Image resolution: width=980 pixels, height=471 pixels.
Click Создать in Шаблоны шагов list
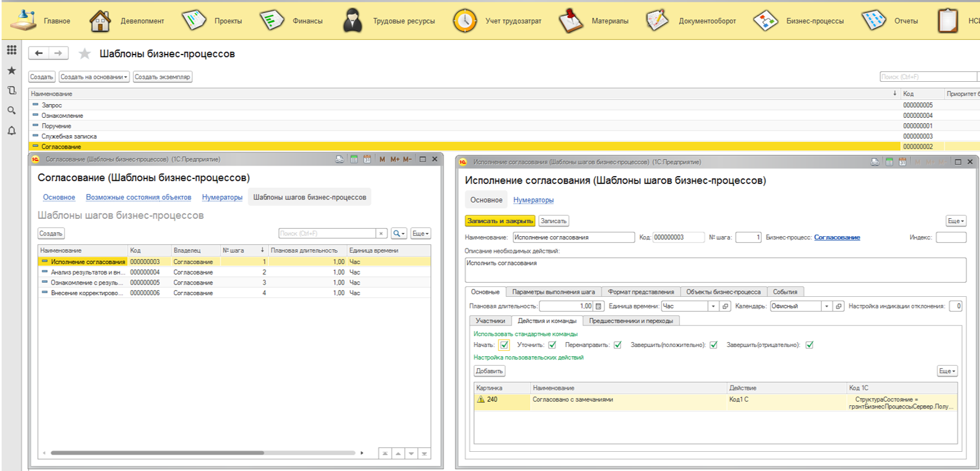51,234
